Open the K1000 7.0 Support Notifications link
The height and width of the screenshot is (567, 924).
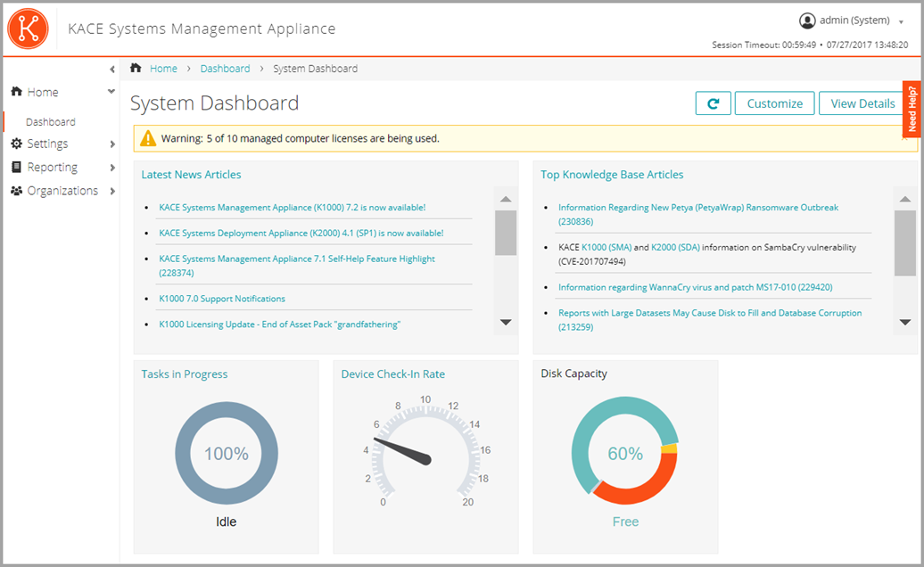tap(222, 299)
